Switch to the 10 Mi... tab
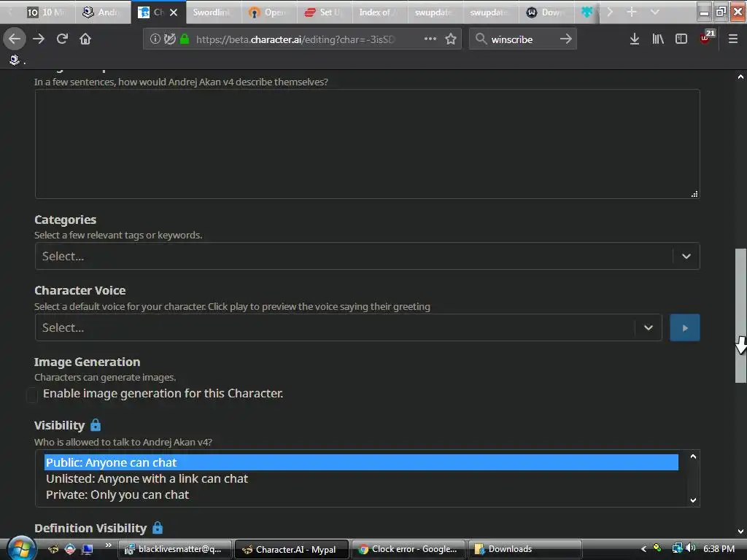Viewport: 747px width, 560px height. click(x=46, y=12)
